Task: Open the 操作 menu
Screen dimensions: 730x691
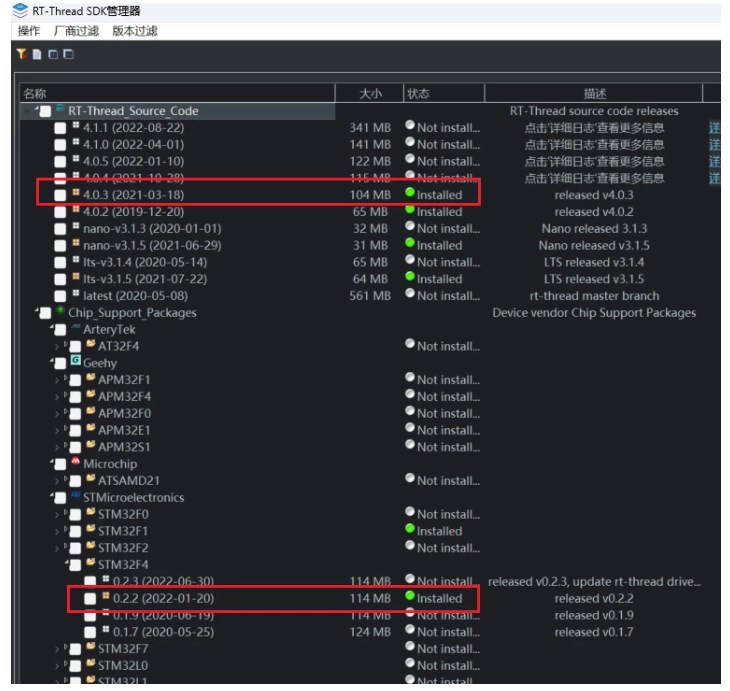Action: pos(29,31)
